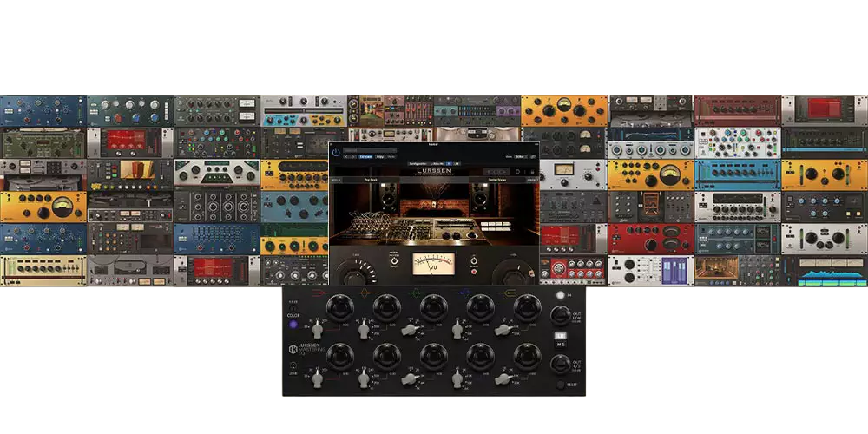The width and height of the screenshot is (868, 434).
Task: Click upper-row orange band gain knob
Action: (x=387, y=308)
